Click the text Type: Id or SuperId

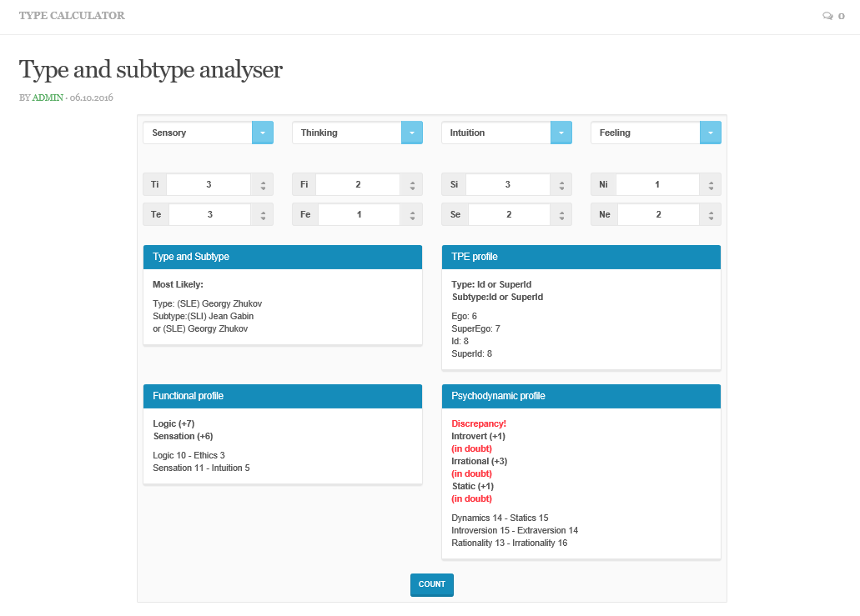point(491,284)
